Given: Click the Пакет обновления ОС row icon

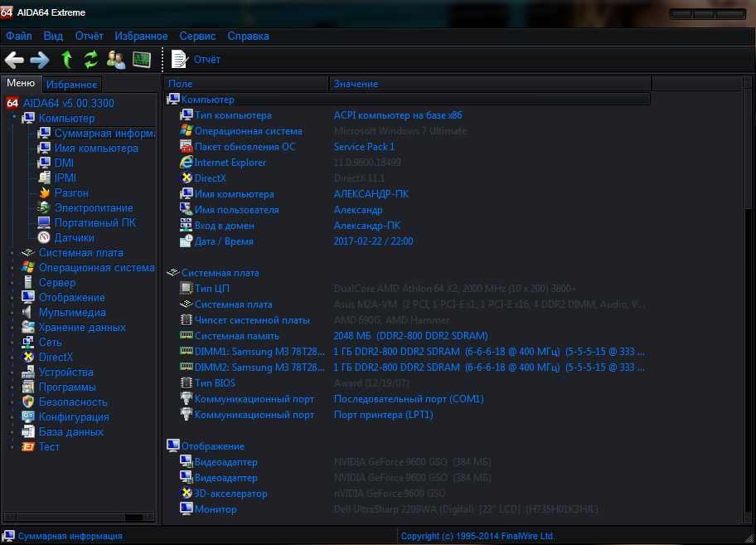Looking at the screenshot, I should coord(187,147).
